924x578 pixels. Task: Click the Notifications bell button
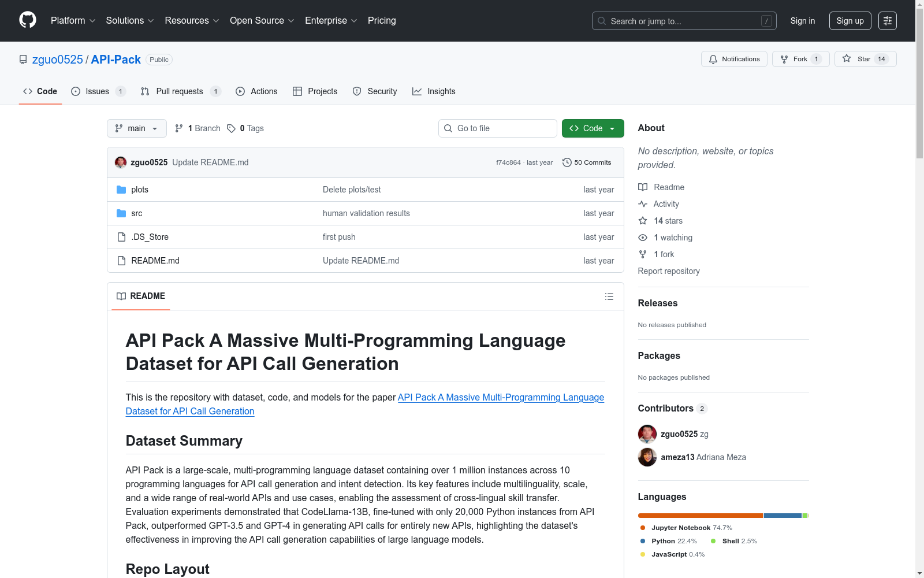pos(733,59)
